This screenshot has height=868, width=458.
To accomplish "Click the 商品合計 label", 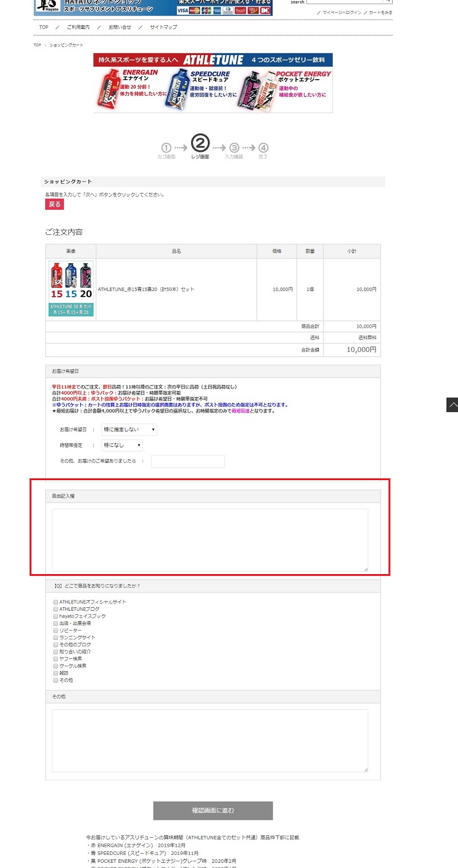I will coord(310,326).
